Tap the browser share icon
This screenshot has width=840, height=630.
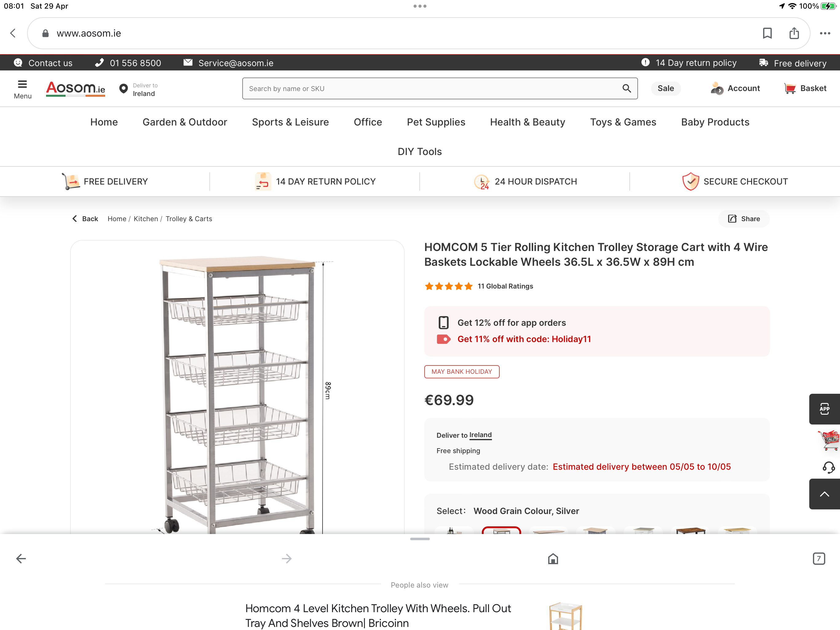tap(794, 34)
